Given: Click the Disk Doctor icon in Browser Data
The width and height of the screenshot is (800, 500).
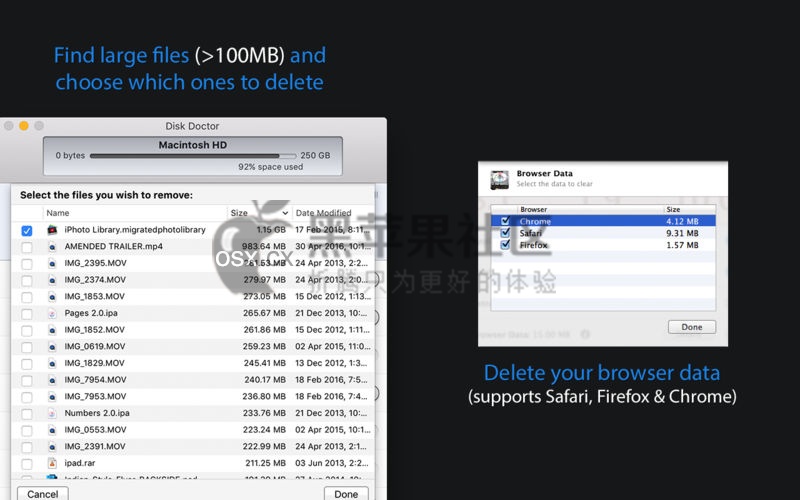Looking at the screenshot, I should coord(499,180).
